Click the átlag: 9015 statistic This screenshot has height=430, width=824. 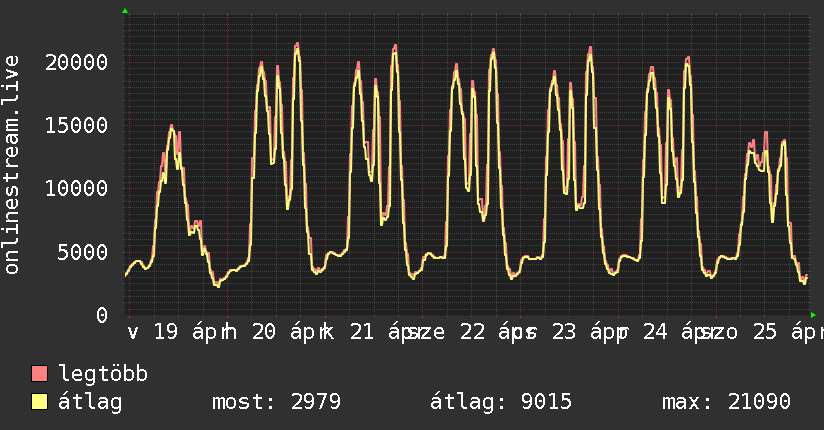point(501,402)
